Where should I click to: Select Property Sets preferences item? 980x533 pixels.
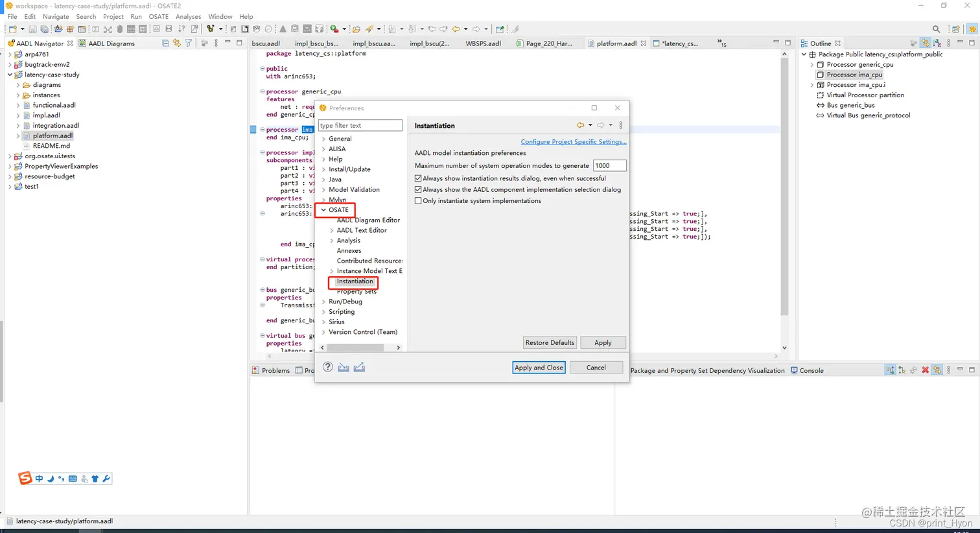tap(356, 292)
